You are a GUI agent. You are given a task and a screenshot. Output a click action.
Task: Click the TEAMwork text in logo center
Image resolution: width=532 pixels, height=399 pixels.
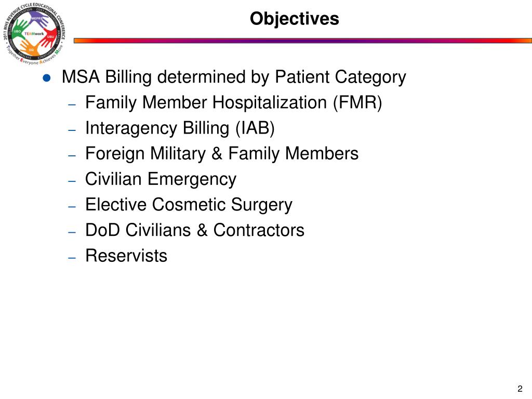coord(34,34)
